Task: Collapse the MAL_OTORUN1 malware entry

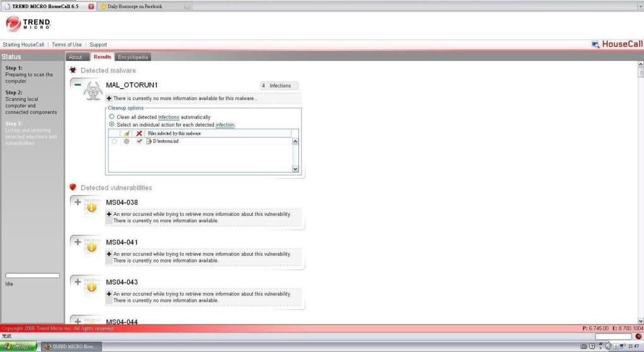Action: 77,85
